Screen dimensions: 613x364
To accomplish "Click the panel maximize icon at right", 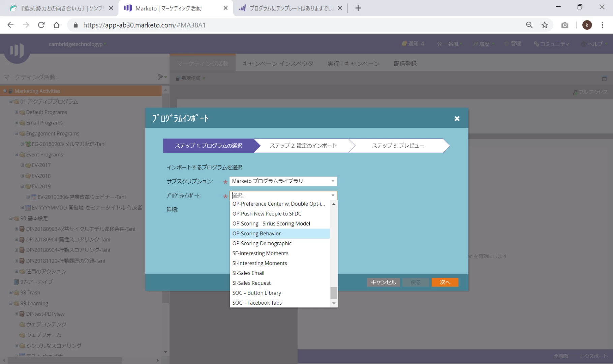I will coord(604,79).
